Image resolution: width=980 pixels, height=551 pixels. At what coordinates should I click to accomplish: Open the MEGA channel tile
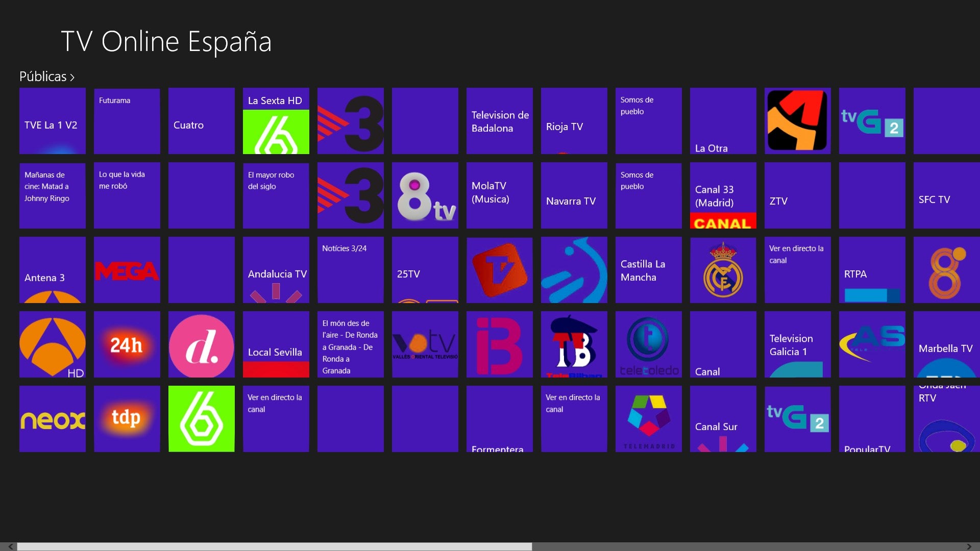click(127, 270)
